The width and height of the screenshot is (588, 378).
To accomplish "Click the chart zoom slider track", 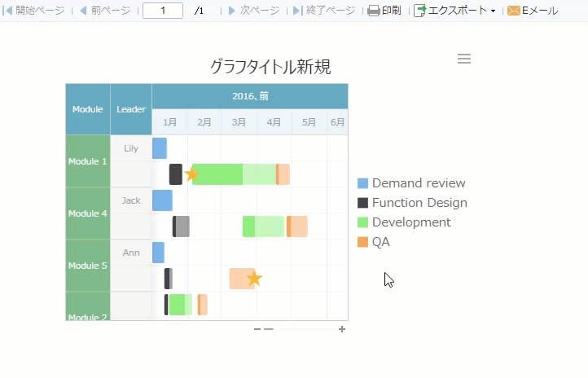I will (x=305, y=329).
